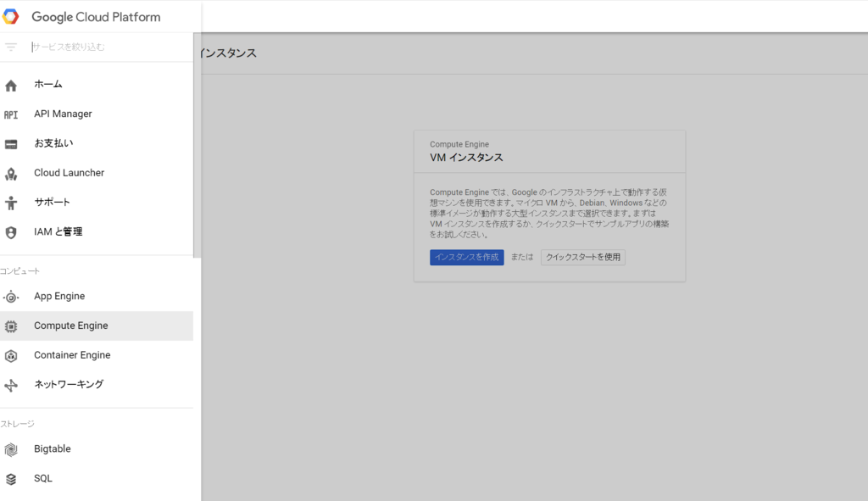Click the Support person icon

click(10, 203)
